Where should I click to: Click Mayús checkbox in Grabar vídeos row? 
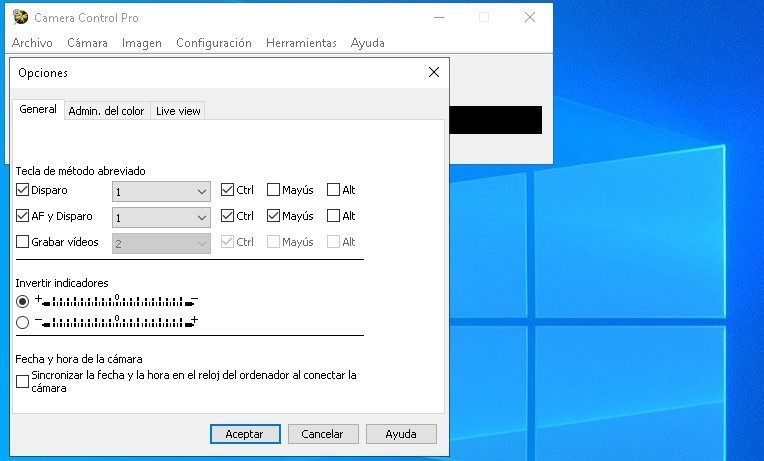[273, 241]
